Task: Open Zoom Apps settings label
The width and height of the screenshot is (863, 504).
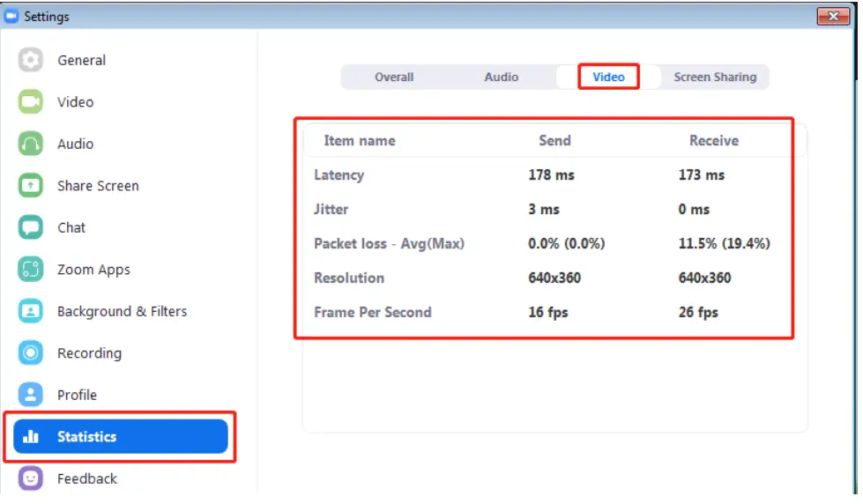Action: coord(93,270)
